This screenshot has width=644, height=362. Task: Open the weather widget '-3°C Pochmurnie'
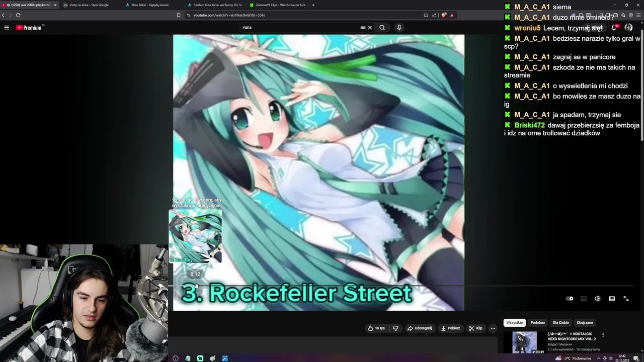573,358
